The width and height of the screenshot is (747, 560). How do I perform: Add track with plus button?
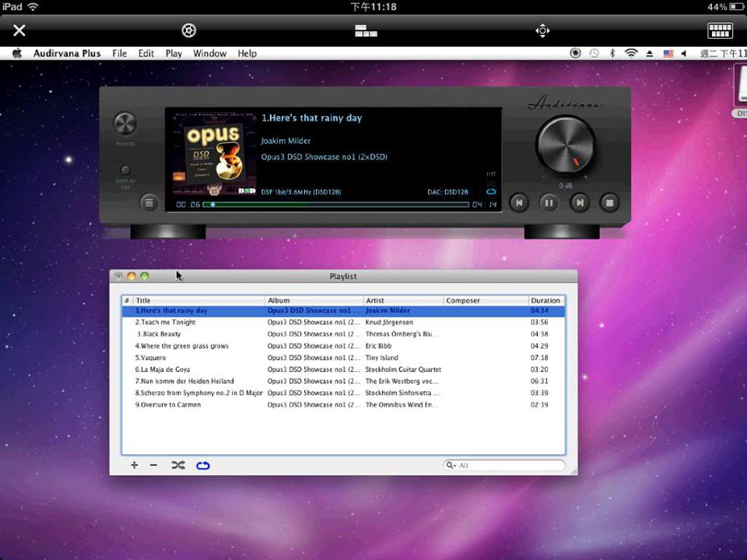point(135,465)
